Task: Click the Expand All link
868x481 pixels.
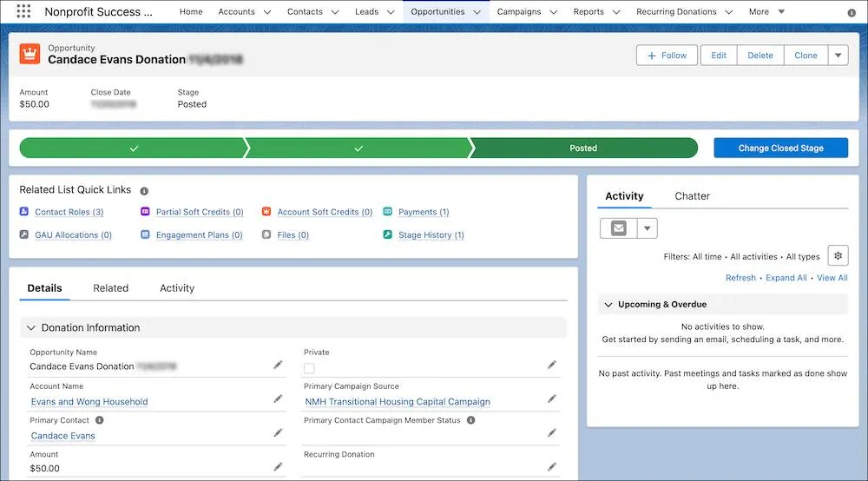Action: pyautogui.click(x=786, y=278)
